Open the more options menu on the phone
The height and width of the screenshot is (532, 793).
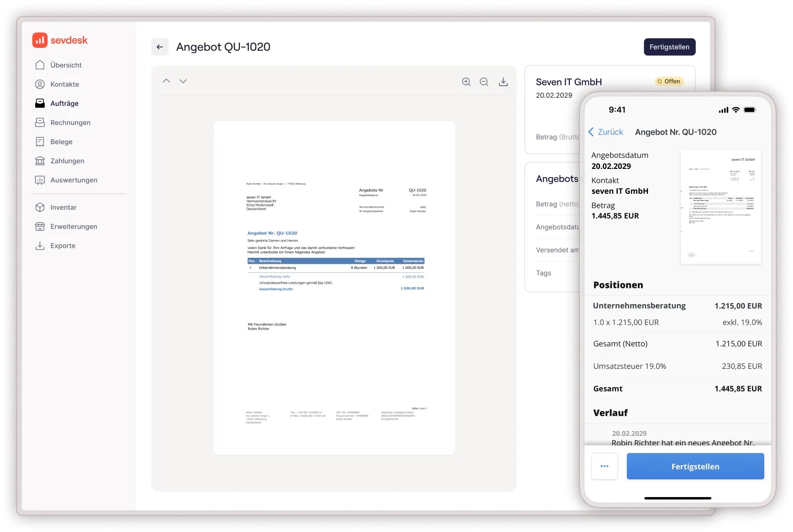pos(604,466)
